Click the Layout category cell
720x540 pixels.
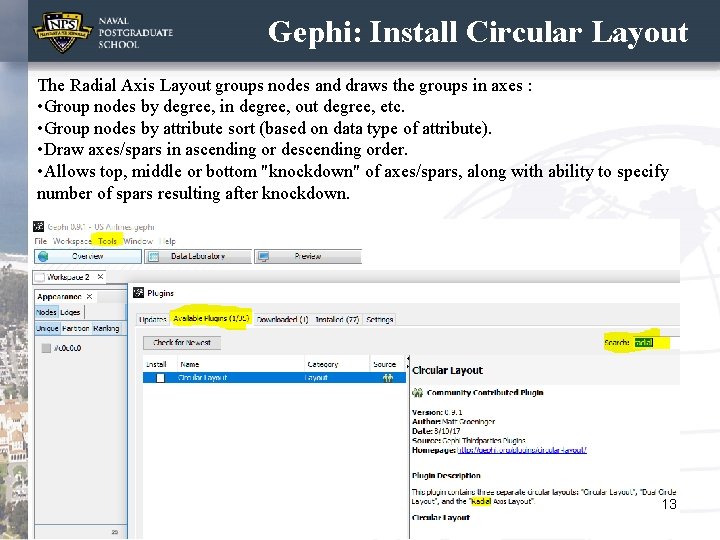(337, 378)
